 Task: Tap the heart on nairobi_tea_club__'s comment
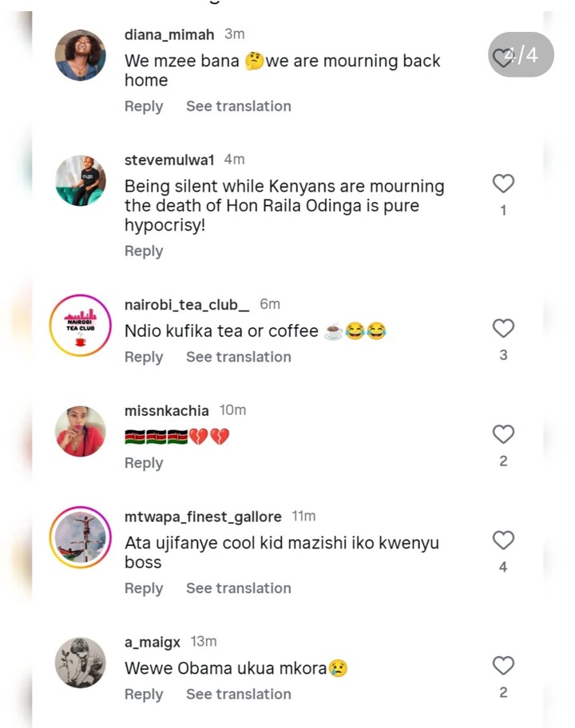coord(503,328)
